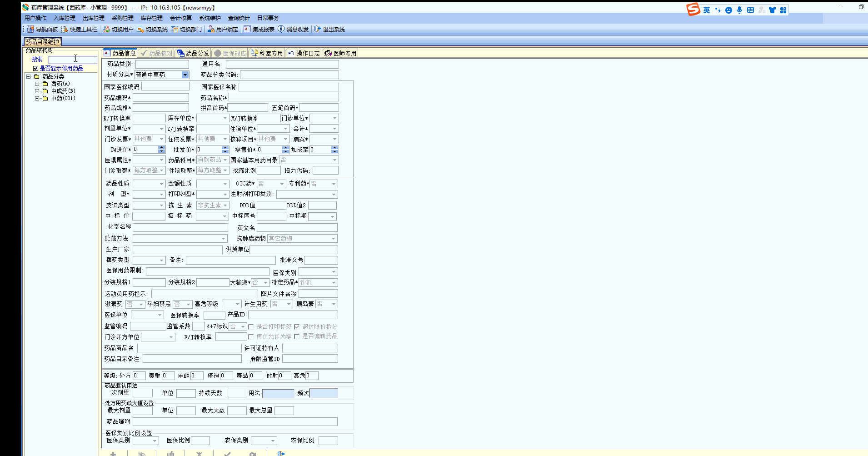Click 退出系统 to exit the system
This screenshot has height=456, width=868.
click(329, 29)
